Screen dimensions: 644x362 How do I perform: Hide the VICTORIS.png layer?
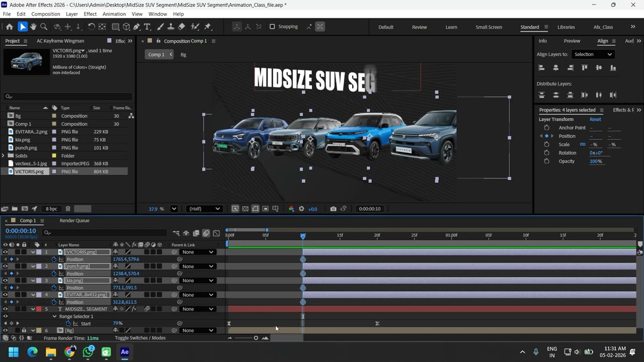click(x=5, y=252)
